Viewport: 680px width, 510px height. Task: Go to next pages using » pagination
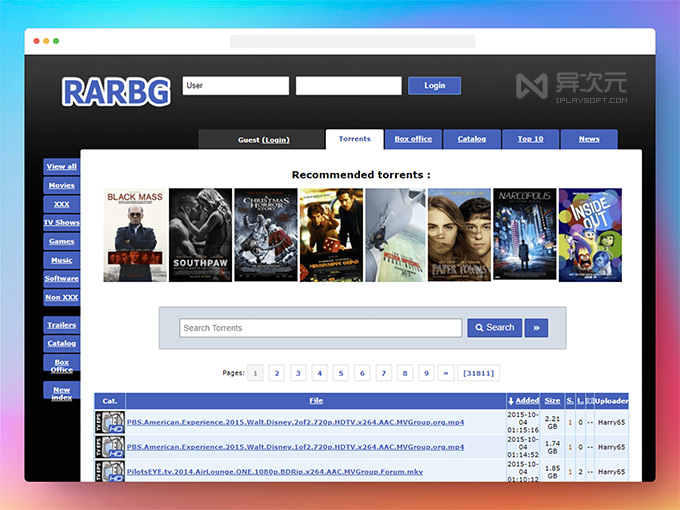click(446, 373)
